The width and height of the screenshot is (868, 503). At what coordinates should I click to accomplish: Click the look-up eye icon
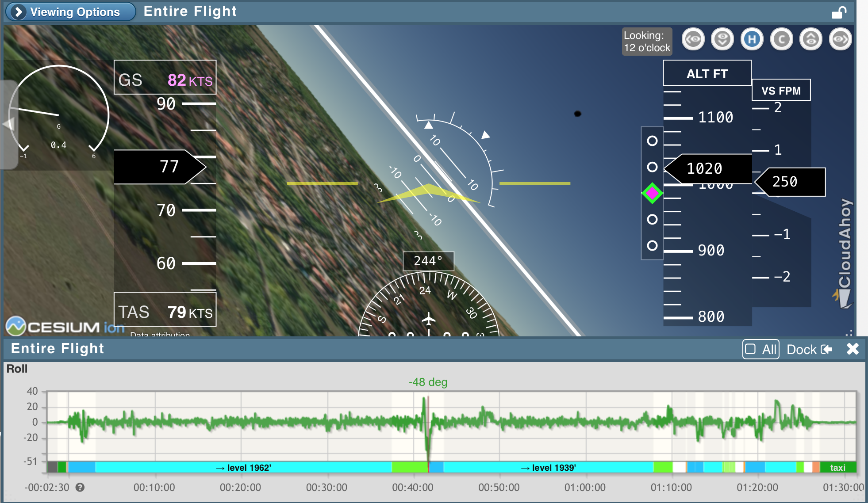click(810, 39)
